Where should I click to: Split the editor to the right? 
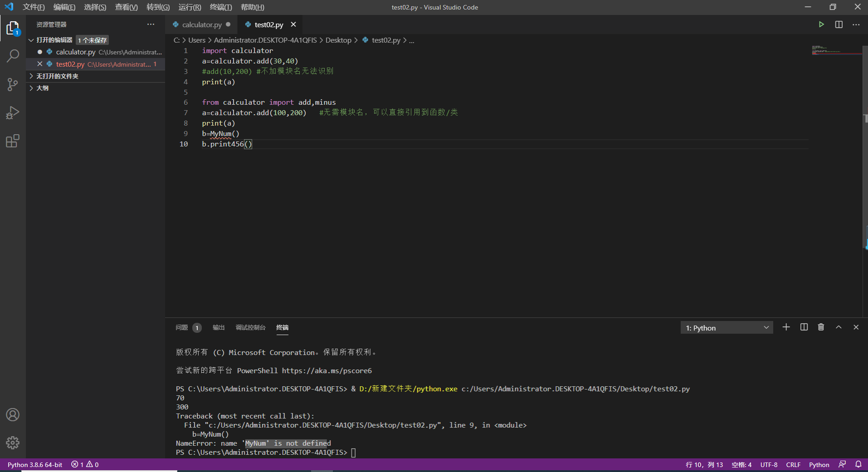839,24
